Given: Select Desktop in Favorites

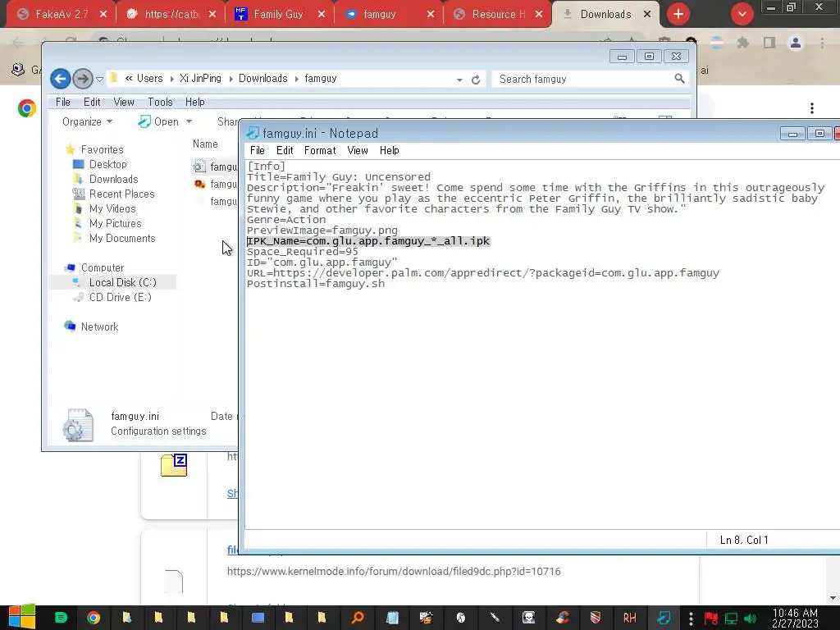Looking at the screenshot, I should [107, 164].
